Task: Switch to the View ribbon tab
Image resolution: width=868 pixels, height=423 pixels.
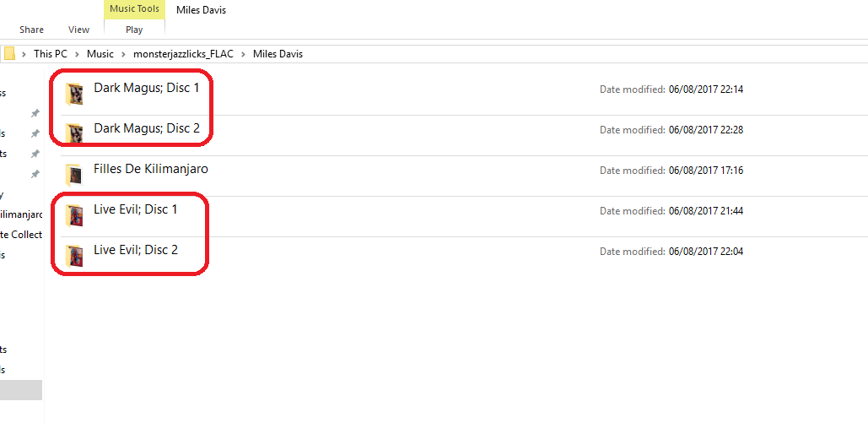Action: pos(79,30)
